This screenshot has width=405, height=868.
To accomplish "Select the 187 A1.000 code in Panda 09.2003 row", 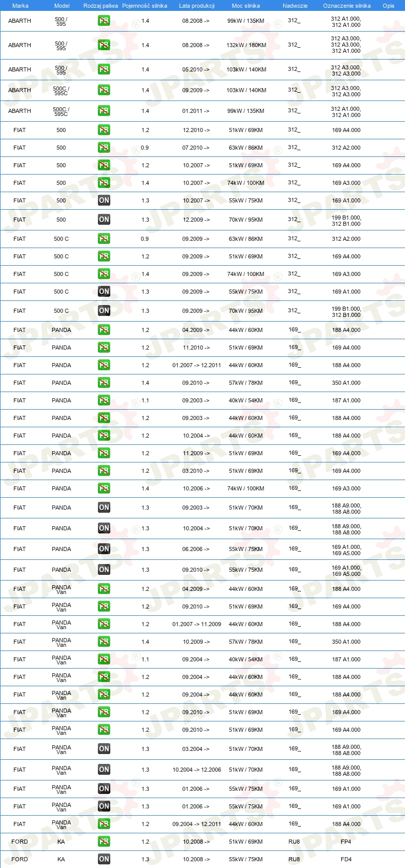I will pyautogui.click(x=346, y=400).
